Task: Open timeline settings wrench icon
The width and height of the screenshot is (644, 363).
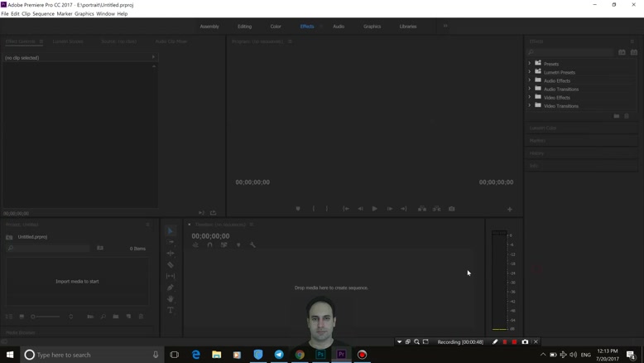Action: tap(252, 245)
